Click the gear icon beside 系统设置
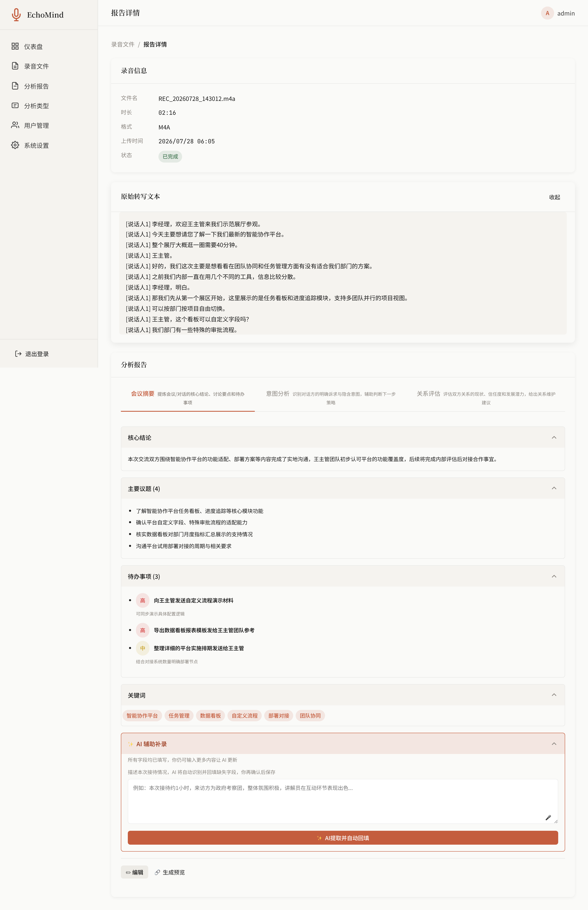 pos(15,145)
